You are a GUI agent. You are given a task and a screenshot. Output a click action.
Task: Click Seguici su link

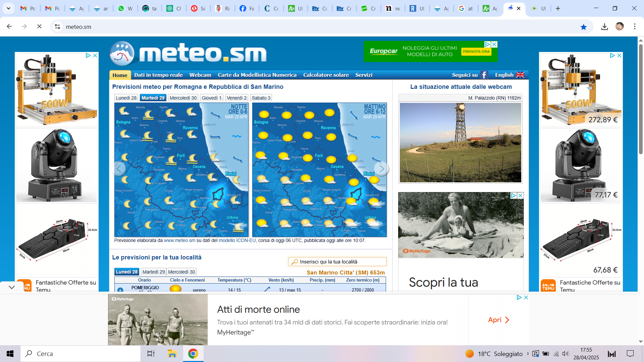pos(465,75)
